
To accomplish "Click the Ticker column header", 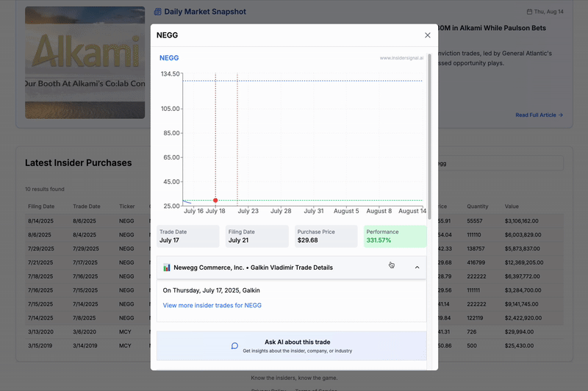I will coord(126,207).
